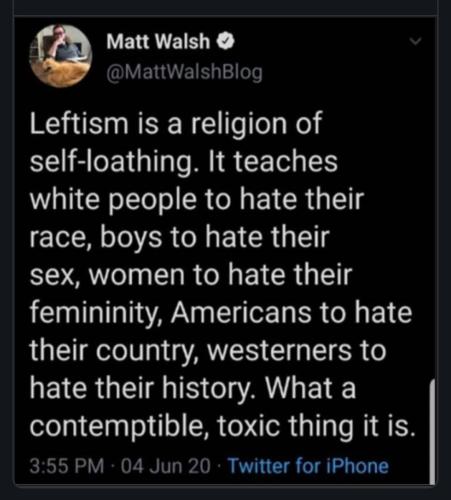
Task: Click the 04 Jun 20 date
Action: 166,466
